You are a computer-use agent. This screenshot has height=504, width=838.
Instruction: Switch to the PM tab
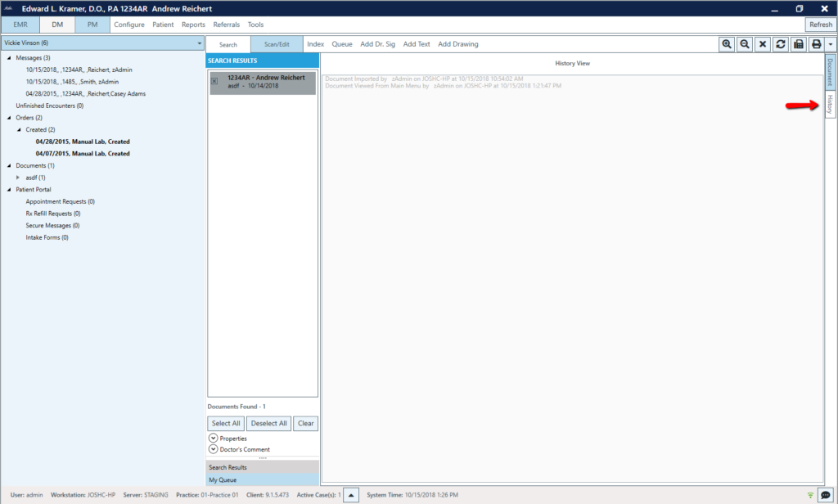coord(92,25)
